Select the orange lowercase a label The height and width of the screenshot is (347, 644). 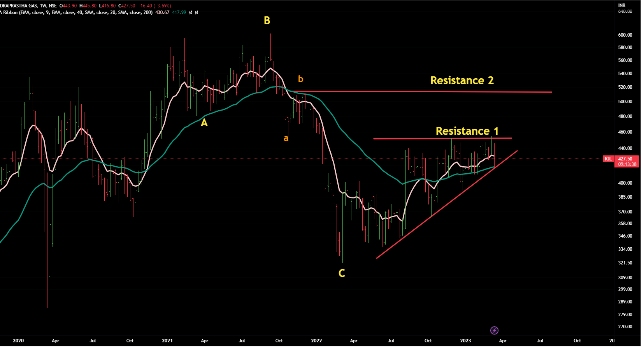pyautogui.click(x=286, y=138)
